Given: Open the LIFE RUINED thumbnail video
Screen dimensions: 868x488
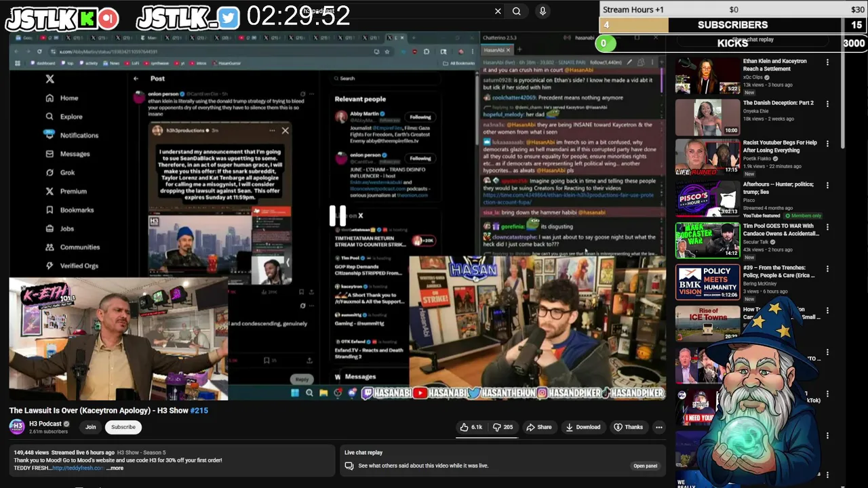Looking at the screenshot, I should (x=707, y=158).
